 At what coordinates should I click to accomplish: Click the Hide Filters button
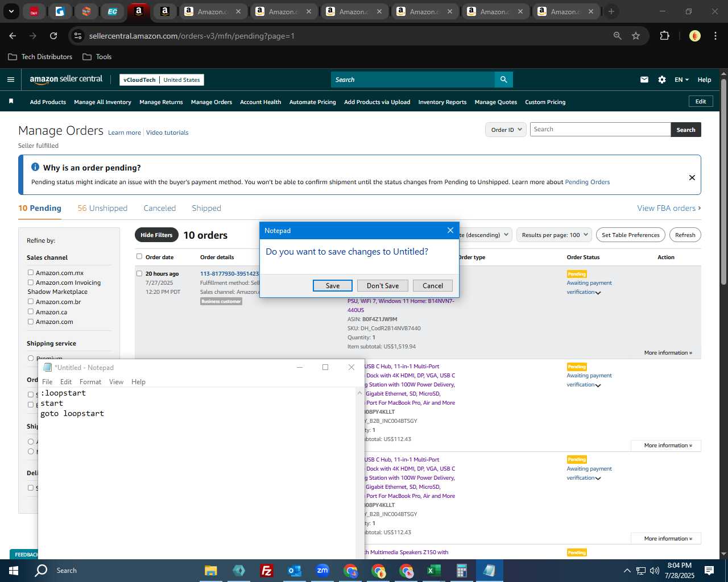tap(156, 235)
